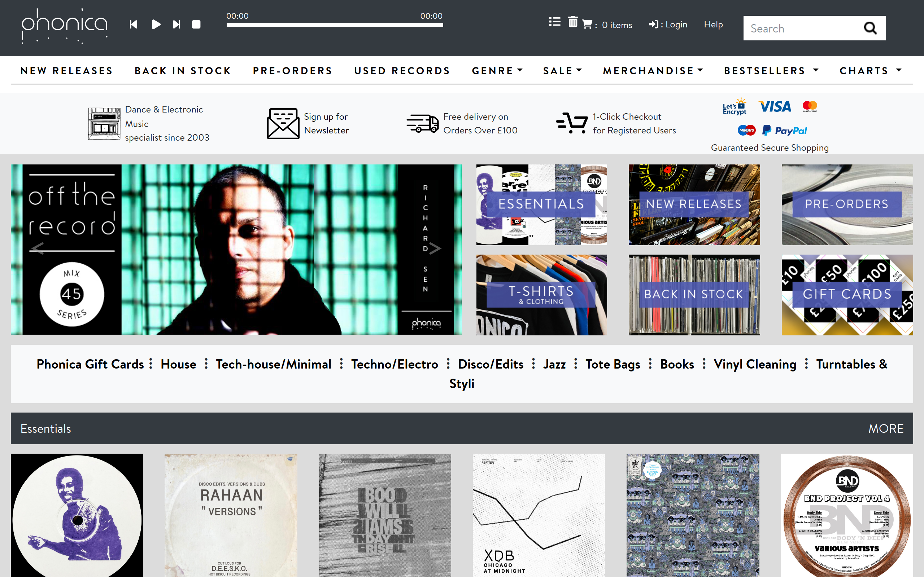Image resolution: width=924 pixels, height=577 pixels.
Task: Click the search magnifier icon
Action: [x=870, y=28]
